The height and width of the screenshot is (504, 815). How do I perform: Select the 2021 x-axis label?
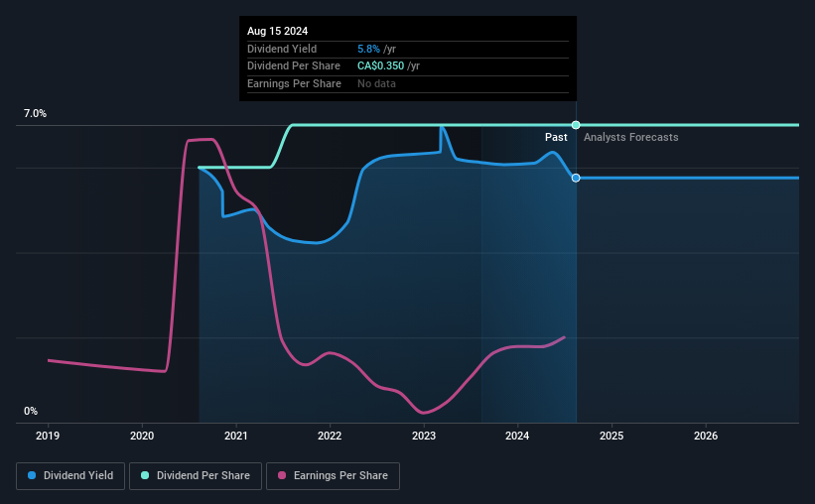tap(236, 436)
